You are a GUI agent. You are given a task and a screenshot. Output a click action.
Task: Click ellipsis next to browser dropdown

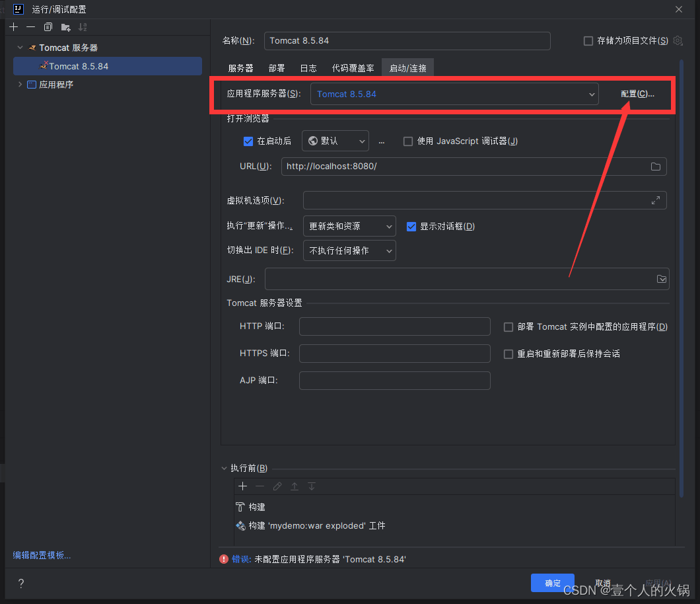click(x=381, y=142)
